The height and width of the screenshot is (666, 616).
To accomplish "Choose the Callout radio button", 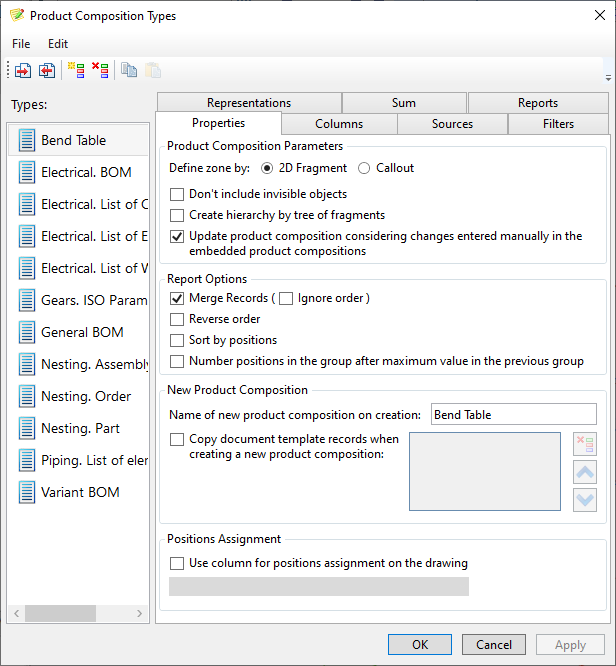I will click(364, 169).
